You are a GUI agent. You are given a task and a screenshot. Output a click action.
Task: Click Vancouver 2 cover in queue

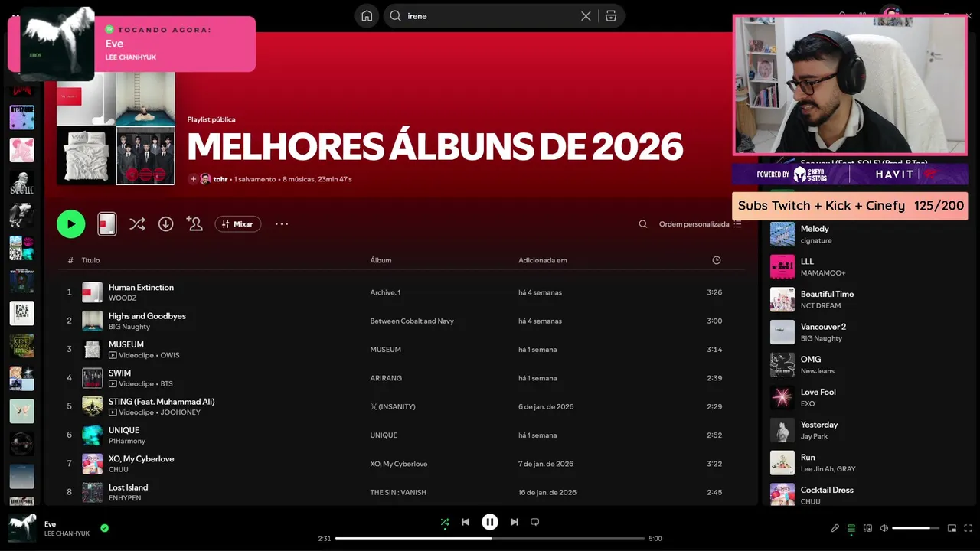tap(782, 332)
